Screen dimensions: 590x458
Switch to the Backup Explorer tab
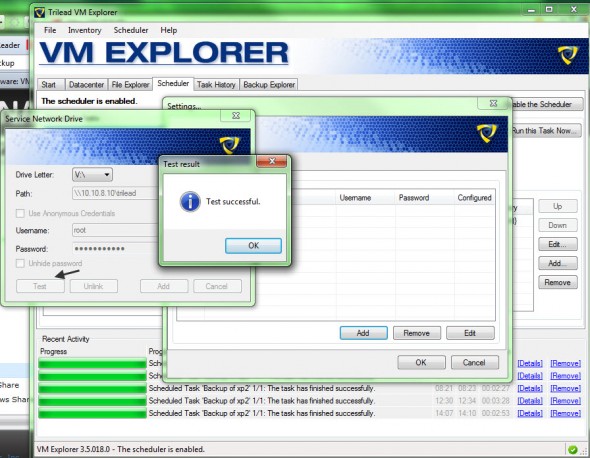click(x=269, y=85)
